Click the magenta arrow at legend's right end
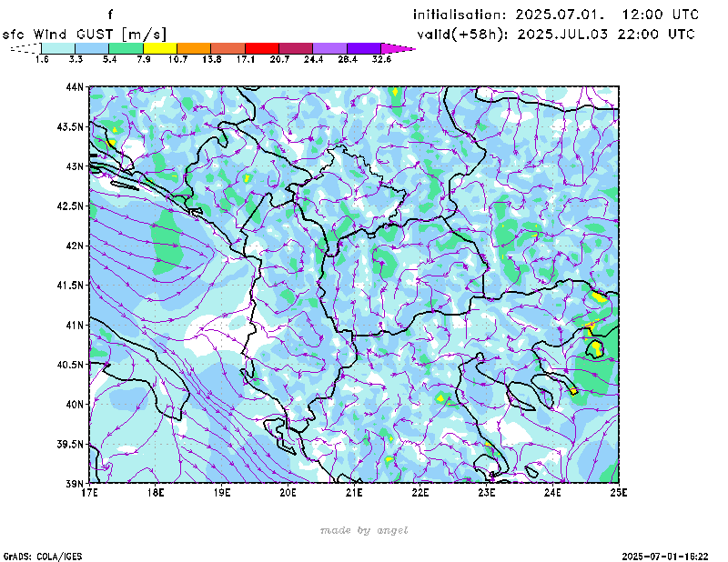728x562 pixels. pos(398,48)
